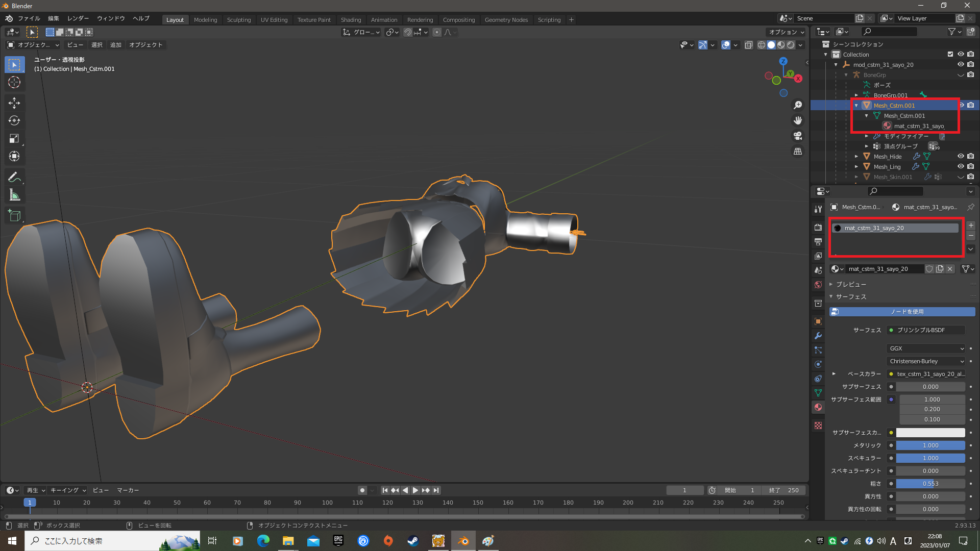Activate the Move tool
The image size is (980, 551).
tap(14, 103)
